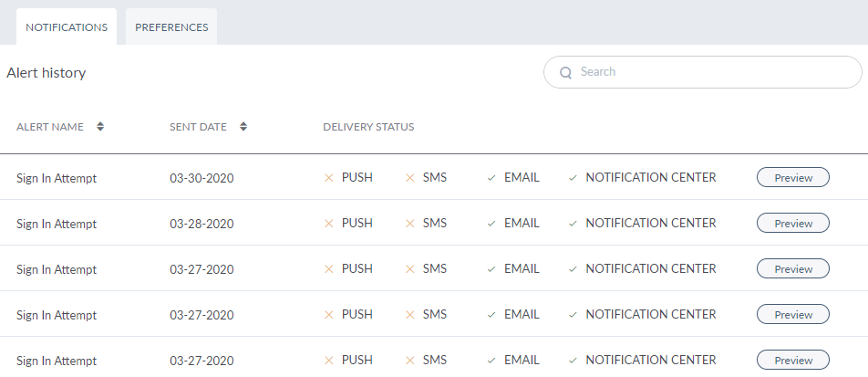Click the Preview button in the last row
This screenshot has width=868, height=377.
click(792, 360)
